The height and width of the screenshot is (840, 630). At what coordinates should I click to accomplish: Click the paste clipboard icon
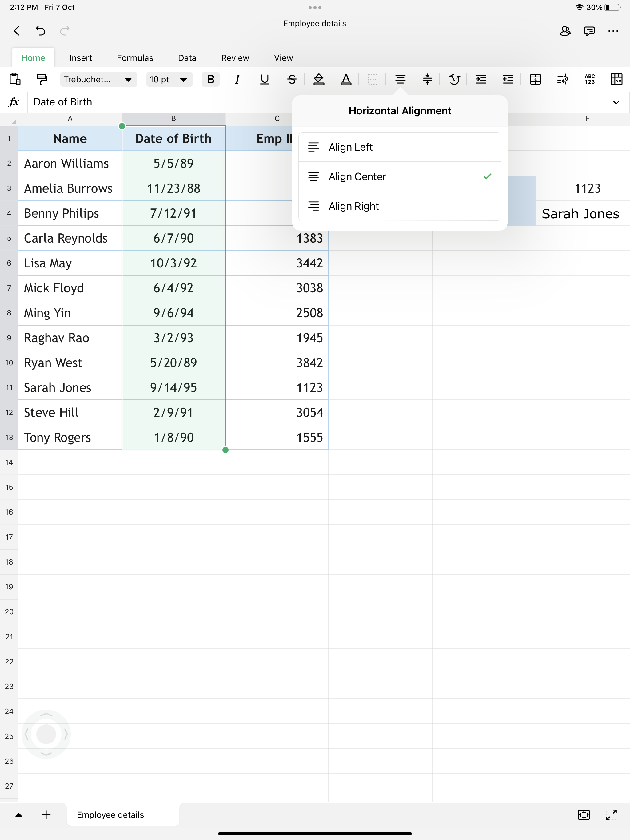click(15, 79)
